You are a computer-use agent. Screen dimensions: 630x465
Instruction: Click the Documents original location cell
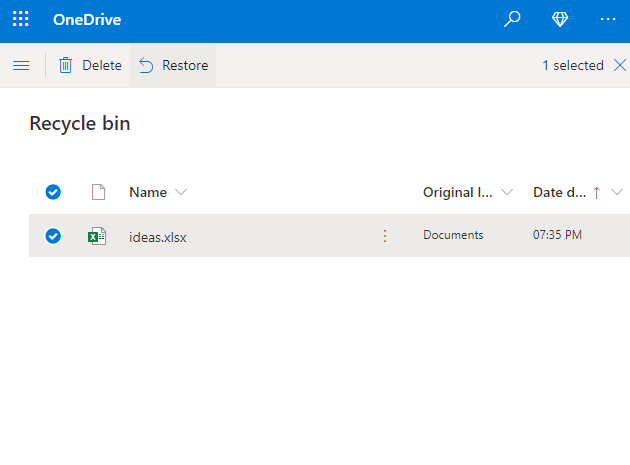[453, 235]
